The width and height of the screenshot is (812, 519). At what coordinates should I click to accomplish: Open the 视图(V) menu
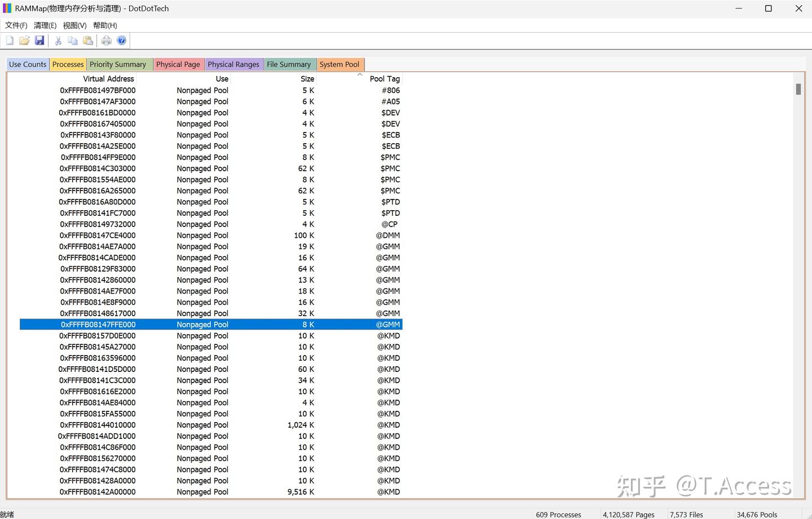point(75,25)
